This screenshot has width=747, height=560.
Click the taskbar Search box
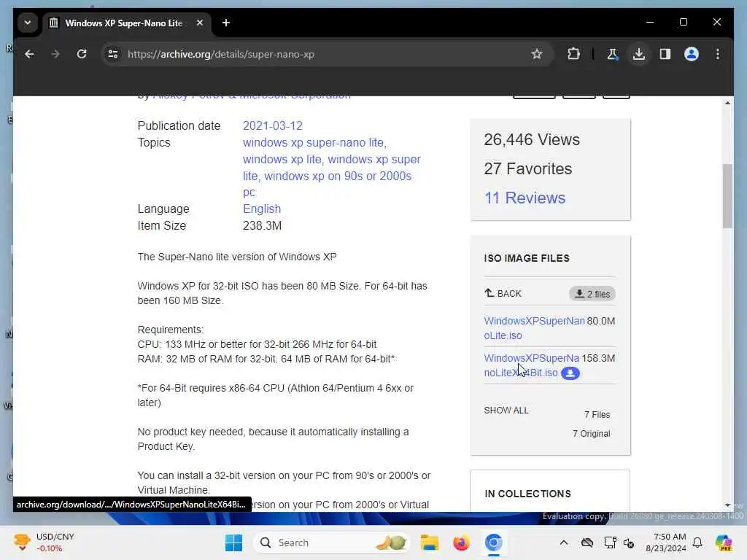click(x=332, y=542)
